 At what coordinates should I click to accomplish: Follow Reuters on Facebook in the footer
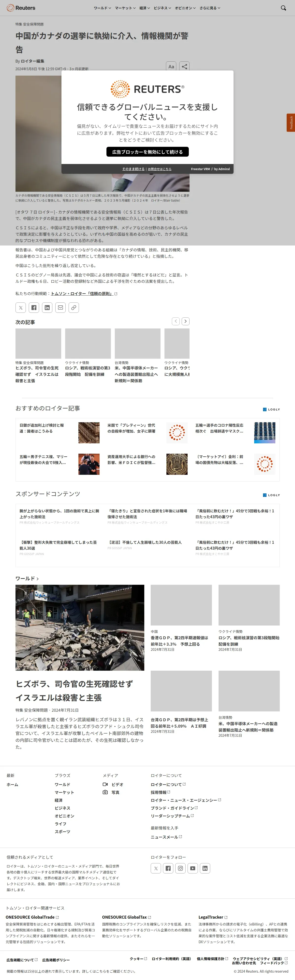coord(168,868)
